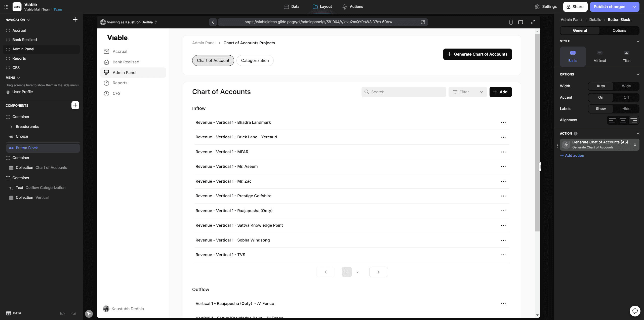Open the Viewing as user dropdown
Screen dimensions: 644x320
129,22
